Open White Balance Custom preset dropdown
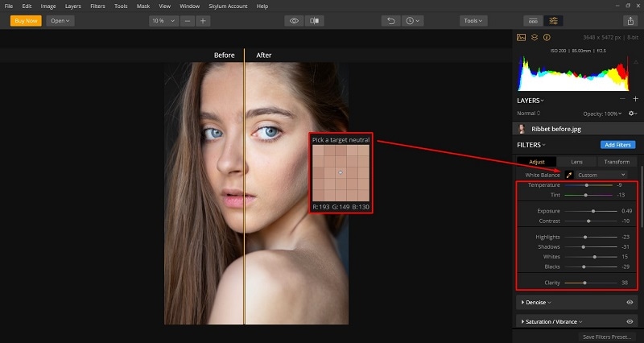This screenshot has width=644, height=343. coord(601,175)
